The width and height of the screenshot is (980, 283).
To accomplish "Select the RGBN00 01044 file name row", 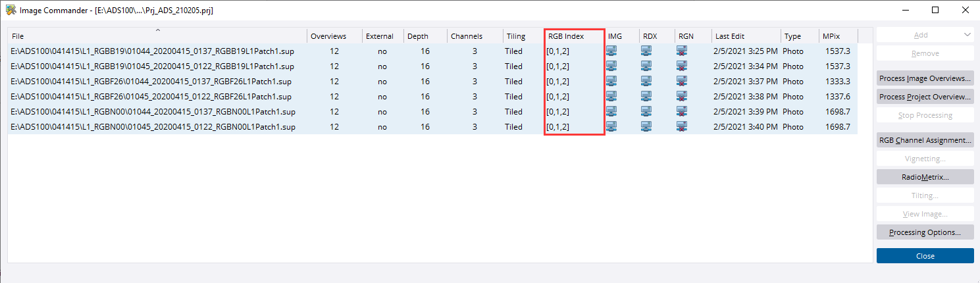I will click(x=153, y=112).
